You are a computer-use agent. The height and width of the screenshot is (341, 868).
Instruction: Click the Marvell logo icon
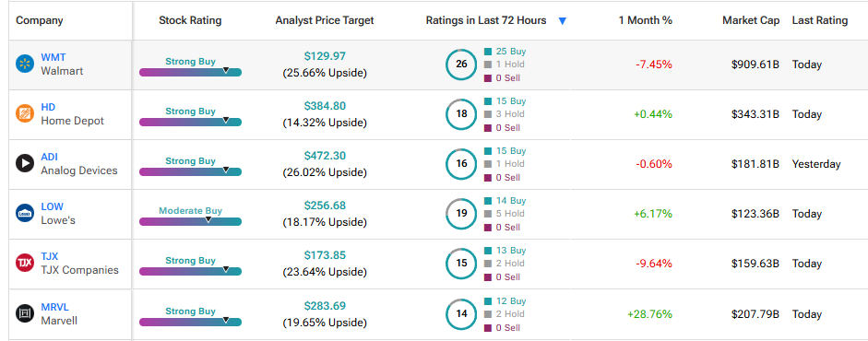[x=24, y=314]
